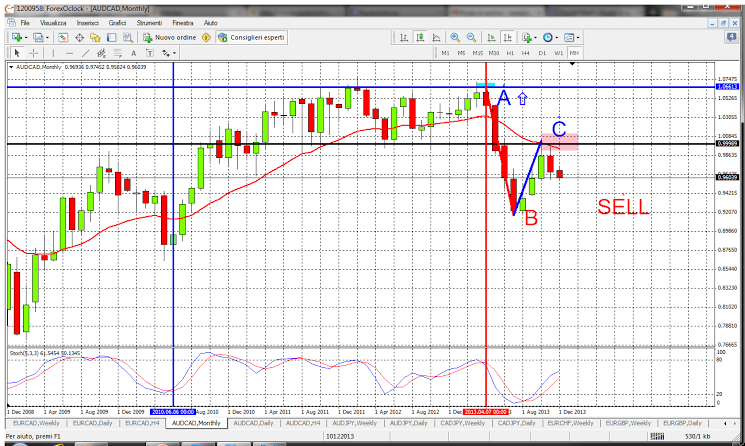Click the yellow diamond MetaEditor icon
Viewport: 745px width, 446px height.
(206, 37)
